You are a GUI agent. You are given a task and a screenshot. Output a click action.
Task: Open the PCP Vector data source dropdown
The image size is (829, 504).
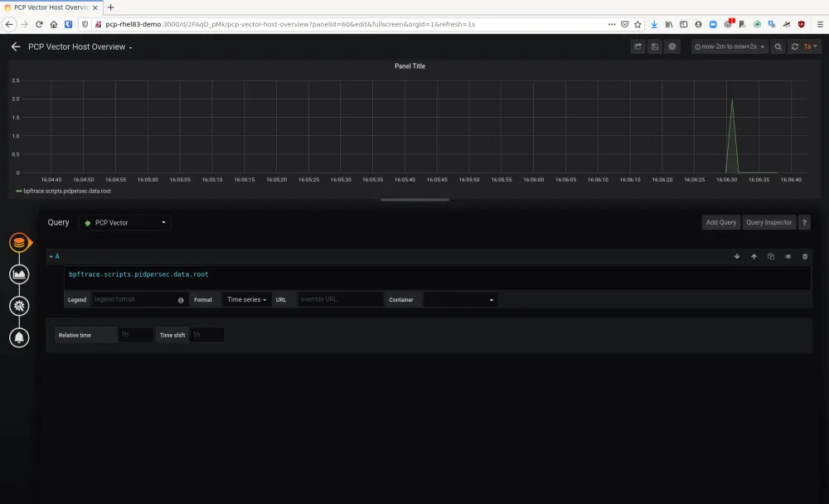[x=124, y=222]
